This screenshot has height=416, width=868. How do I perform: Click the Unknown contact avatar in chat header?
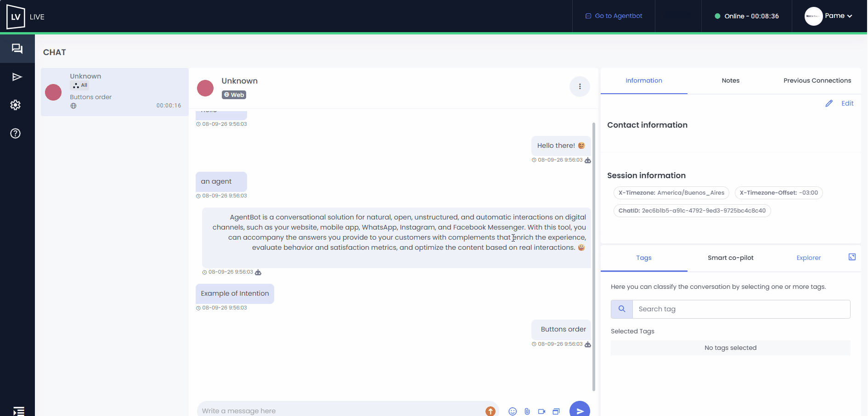coord(205,88)
